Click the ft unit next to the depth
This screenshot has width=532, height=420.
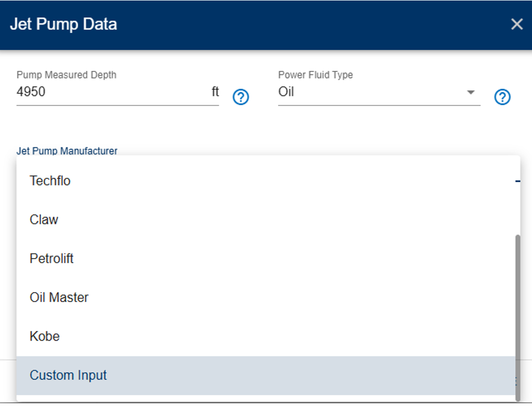point(215,92)
